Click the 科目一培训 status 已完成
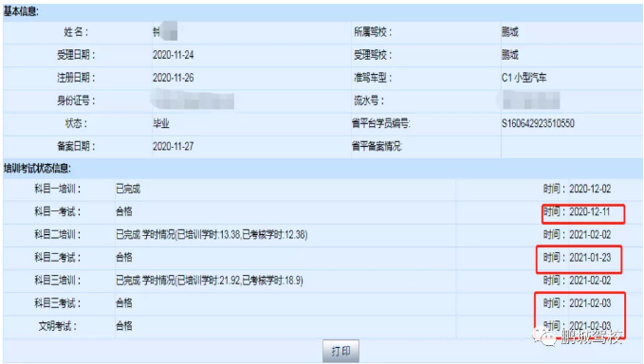Image resolution: width=644 pixels, height=364 pixels. [128, 189]
